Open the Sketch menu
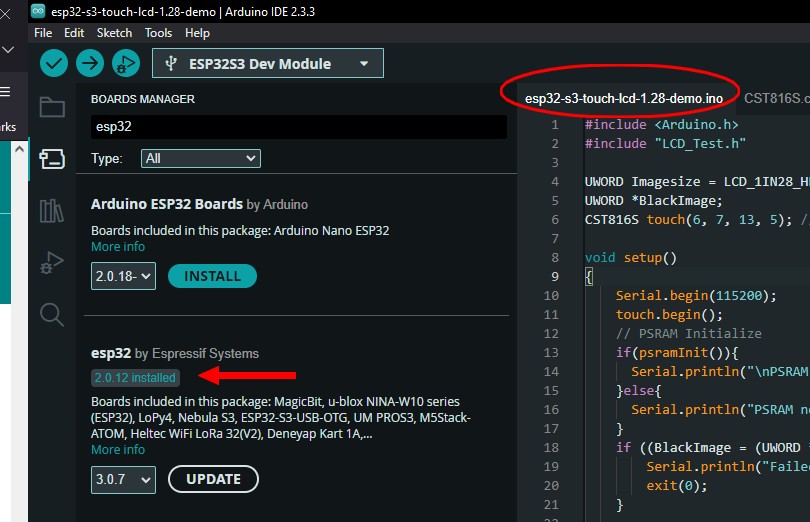The height and width of the screenshot is (522, 810). (x=114, y=33)
